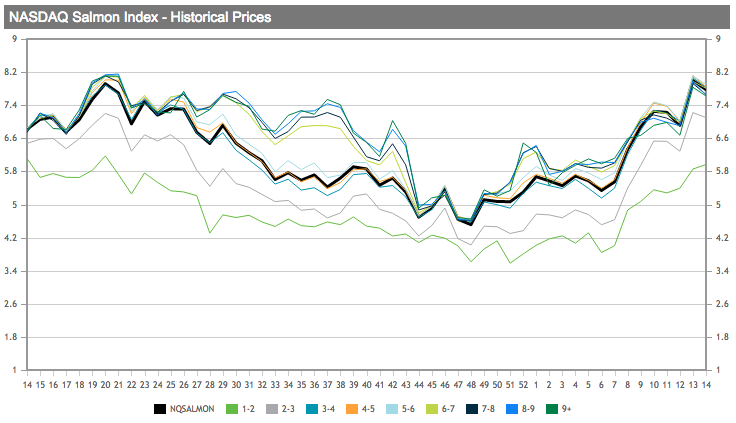
Task: Click week 20 label on x-axis
Action: [106, 385]
